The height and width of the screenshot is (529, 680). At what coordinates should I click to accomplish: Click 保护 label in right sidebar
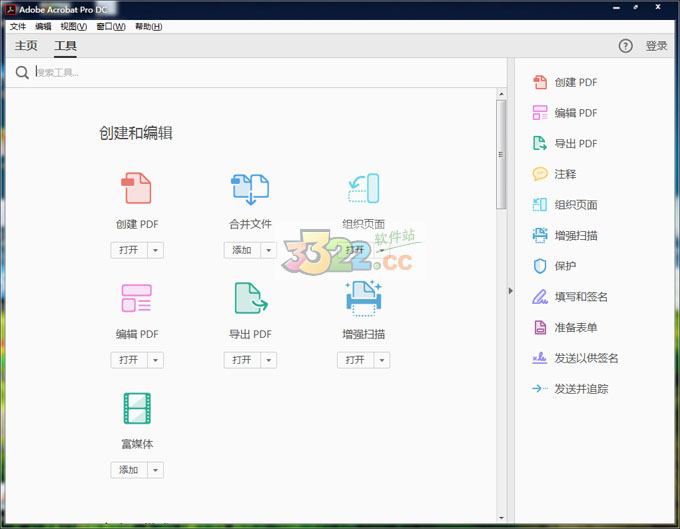coord(565,266)
